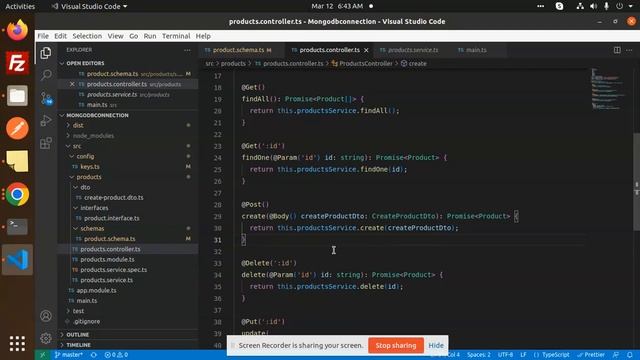Launch Firefox from the dock
This screenshot has width=640, height=360.
(17, 30)
